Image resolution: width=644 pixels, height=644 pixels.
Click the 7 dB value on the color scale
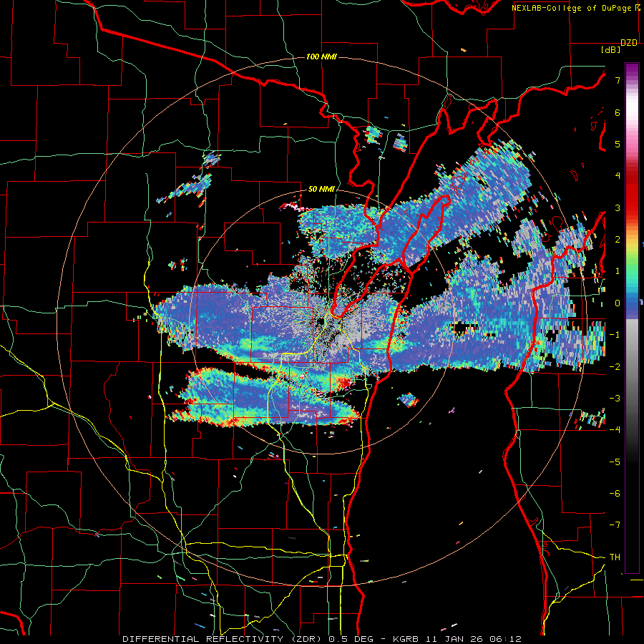618,80
